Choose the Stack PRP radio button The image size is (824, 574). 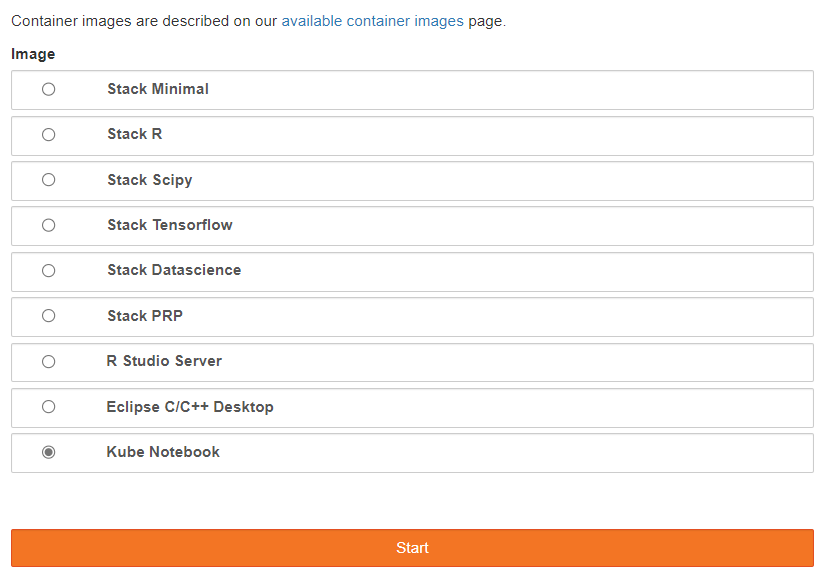(48, 316)
